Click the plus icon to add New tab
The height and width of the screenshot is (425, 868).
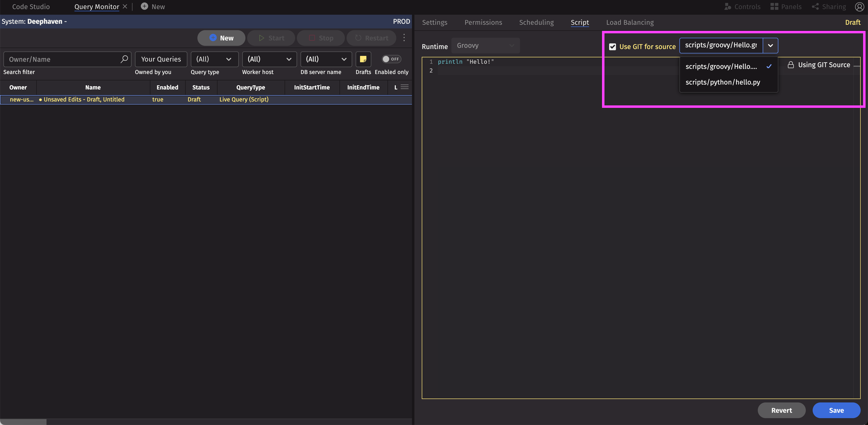[x=144, y=6]
